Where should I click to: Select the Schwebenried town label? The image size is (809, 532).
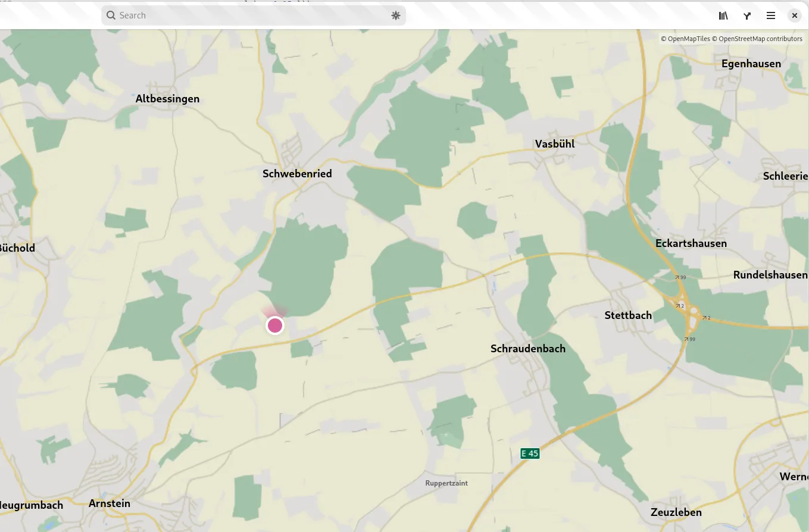(x=297, y=174)
